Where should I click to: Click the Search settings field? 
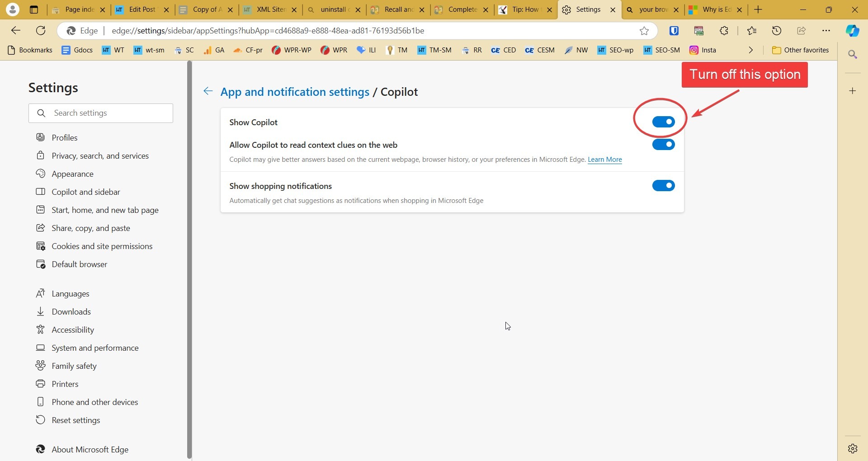pos(101,113)
